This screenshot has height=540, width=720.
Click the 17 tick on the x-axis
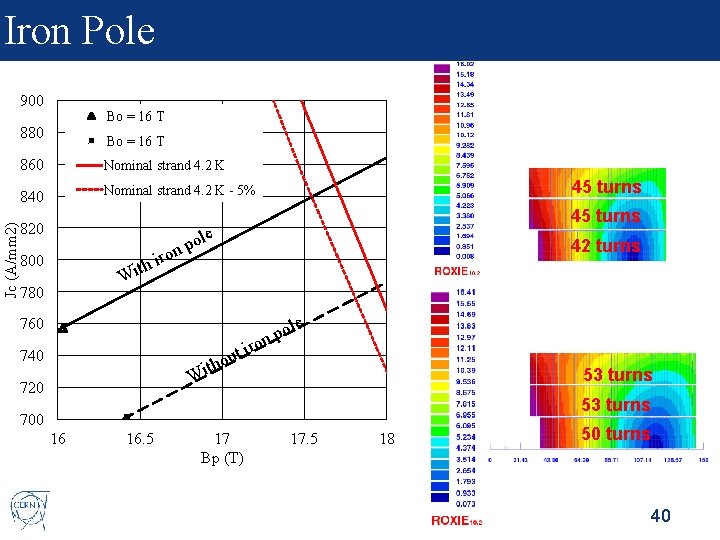222,439
